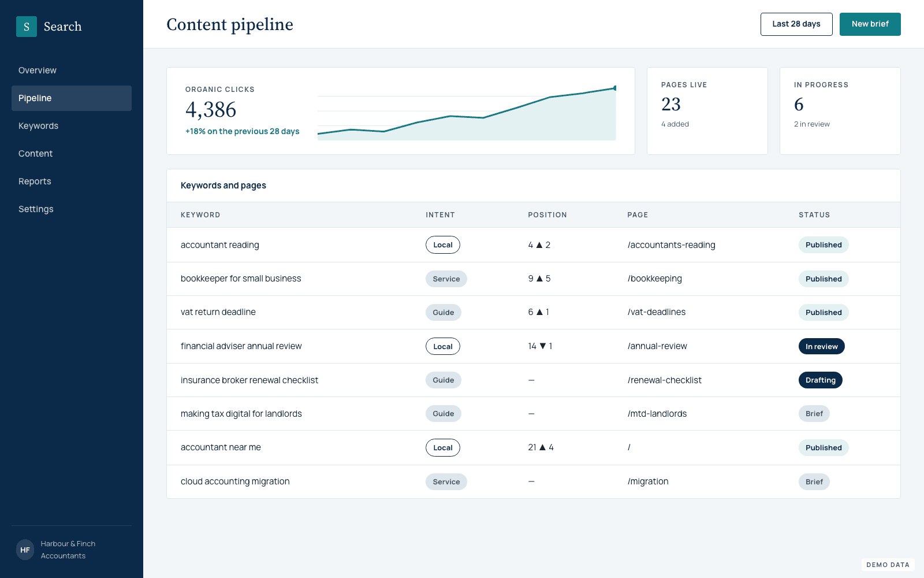Viewport: 924px width, 578px height.
Task: Open the /renewal-checklist page link
Action: coord(665,380)
